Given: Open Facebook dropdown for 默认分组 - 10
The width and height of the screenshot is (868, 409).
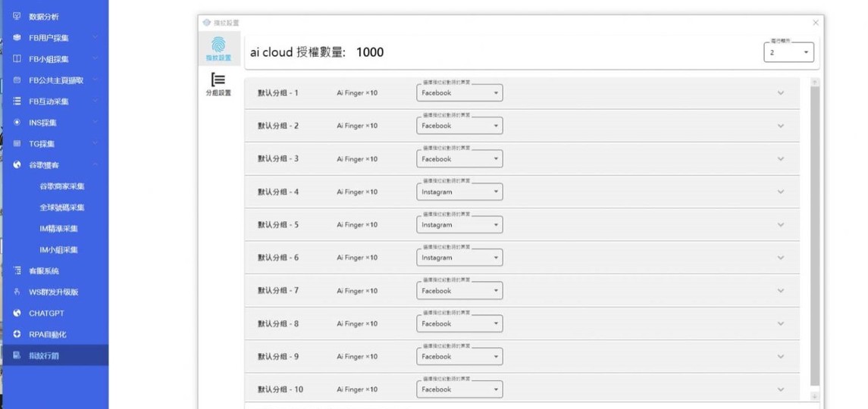Looking at the screenshot, I should coord(459,389).
